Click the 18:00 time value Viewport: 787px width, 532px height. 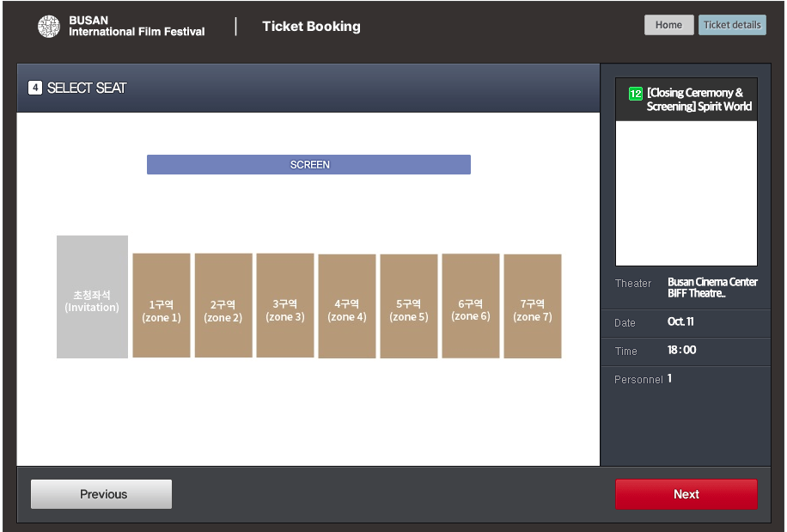(681, 350)
